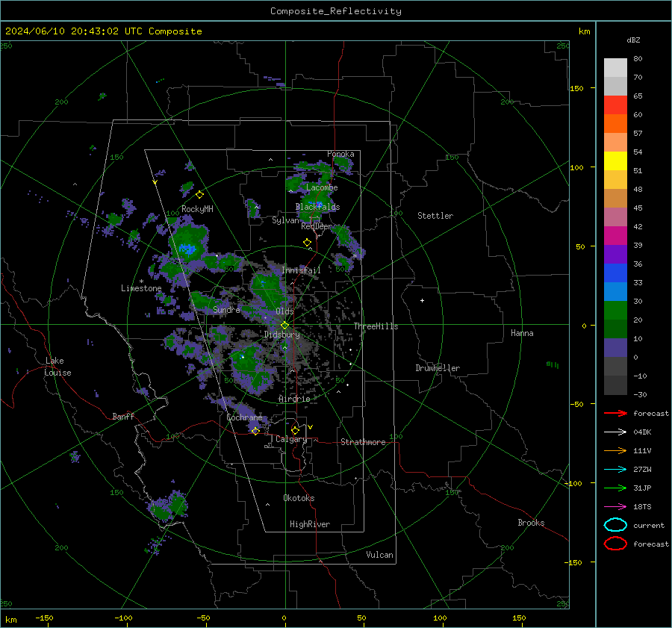Click the Brooks city label

point(531,523)
